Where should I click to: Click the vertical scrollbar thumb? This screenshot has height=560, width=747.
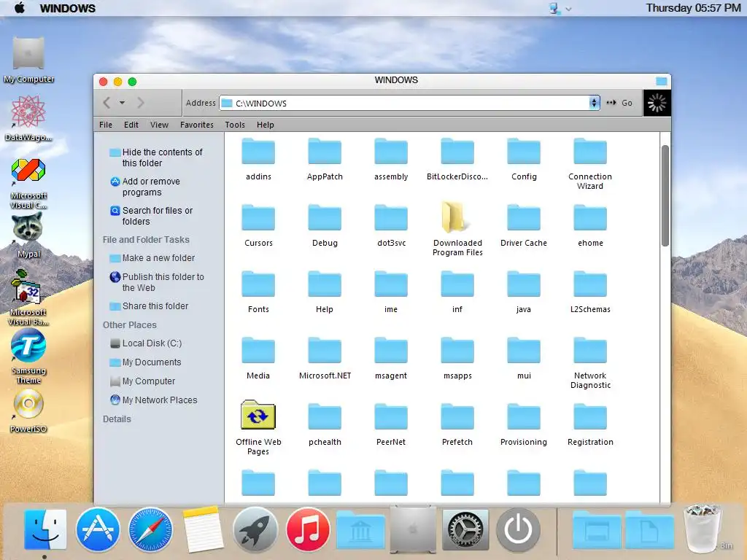665,195
